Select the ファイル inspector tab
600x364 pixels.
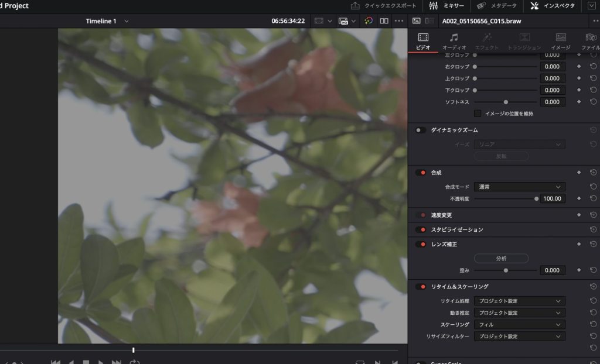click(591, 42)
